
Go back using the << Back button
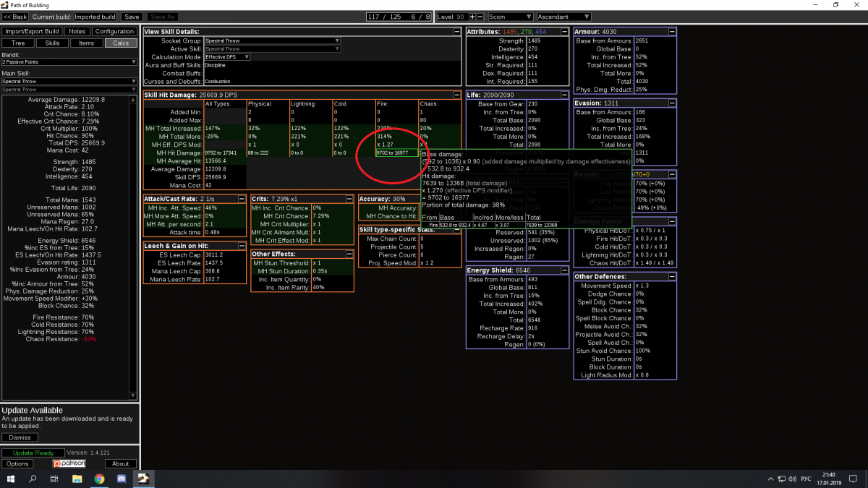coord(15,17)
